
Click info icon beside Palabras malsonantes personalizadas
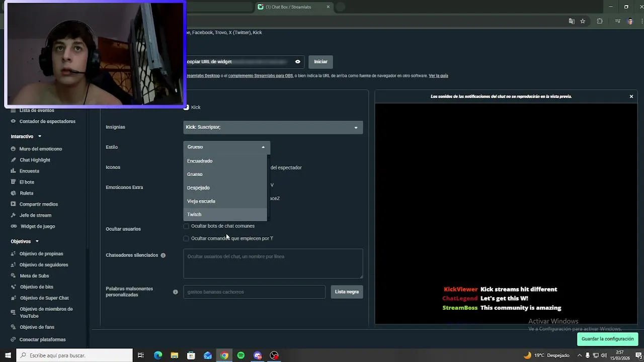point(175,292)
